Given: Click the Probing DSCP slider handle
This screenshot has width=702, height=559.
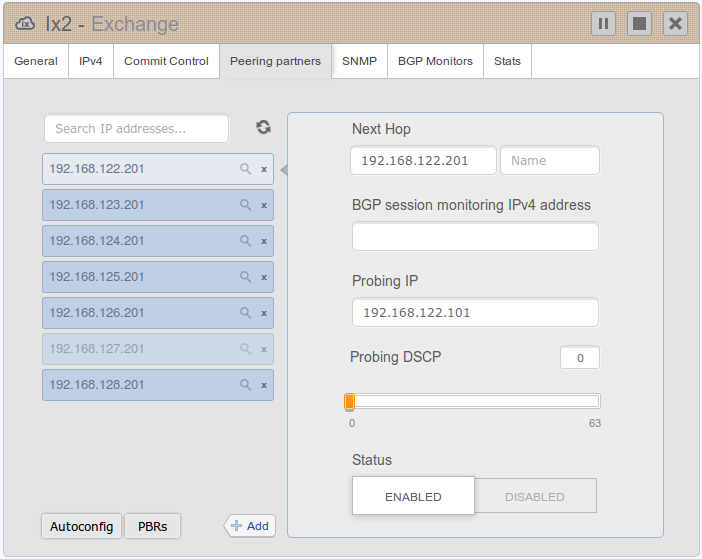Looking at the screenshot, I should 349,401.
